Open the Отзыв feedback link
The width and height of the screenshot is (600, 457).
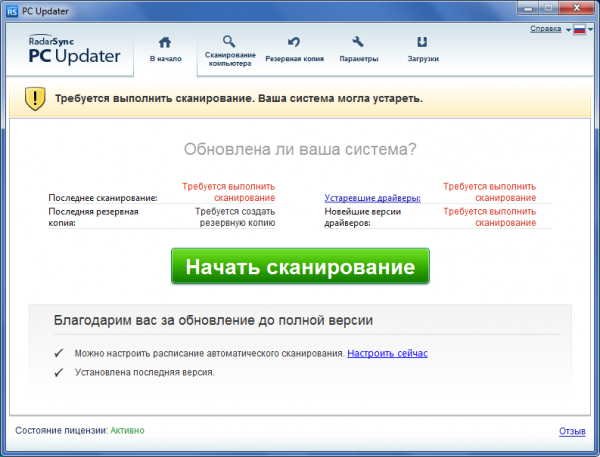(x=572, y=431)
